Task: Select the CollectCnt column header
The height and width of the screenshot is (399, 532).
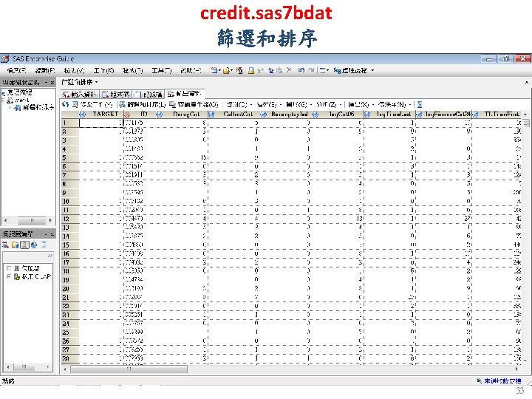Action: click(234, 115)
